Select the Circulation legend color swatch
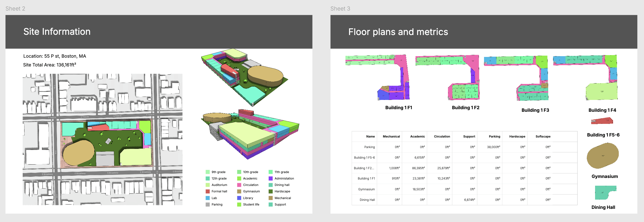This screenshot has height=222, width=644. tap(239, 185)
